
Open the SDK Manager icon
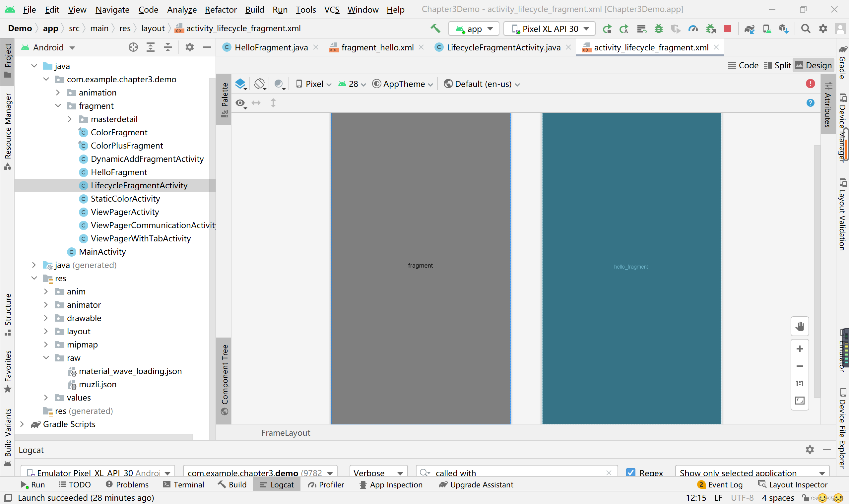coord(784,29)
